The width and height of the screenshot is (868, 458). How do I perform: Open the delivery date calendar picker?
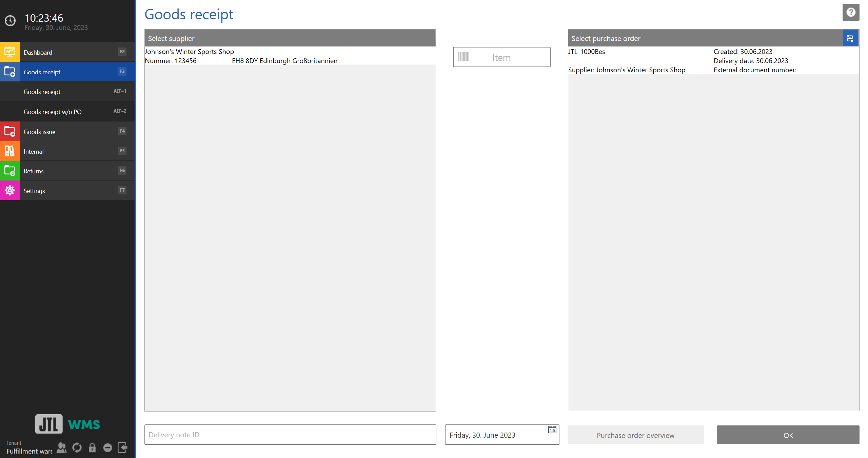click(552, 430)
